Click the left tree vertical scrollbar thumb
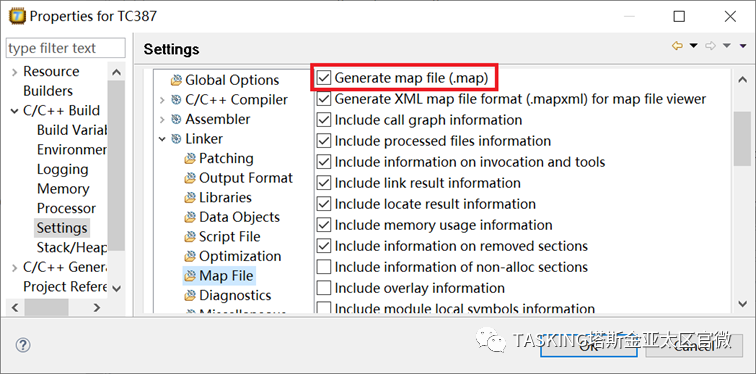The image size is (756, 374). click(x=116, y=166)
